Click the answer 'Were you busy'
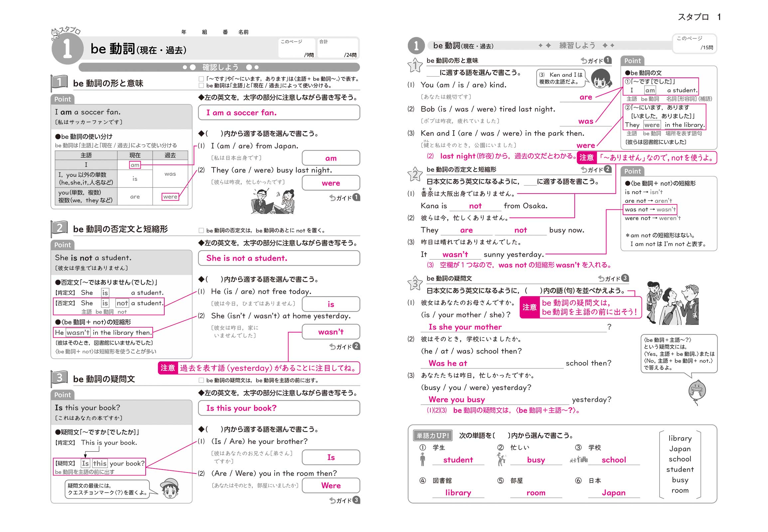Screen dimensions: 768x532 (x=457, y=399)
